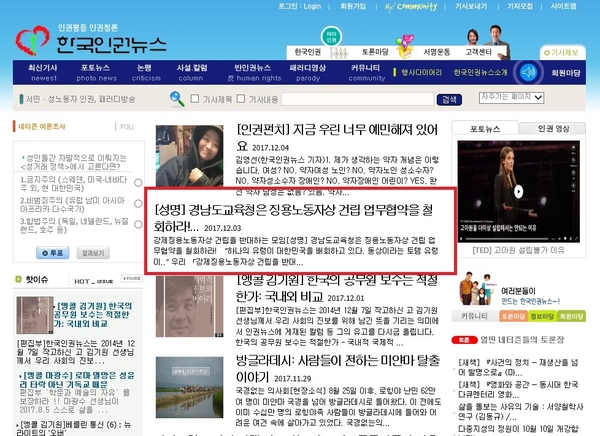Click the 검색 search button
This screenshot has height=436, width=600.
click(449, 100)
